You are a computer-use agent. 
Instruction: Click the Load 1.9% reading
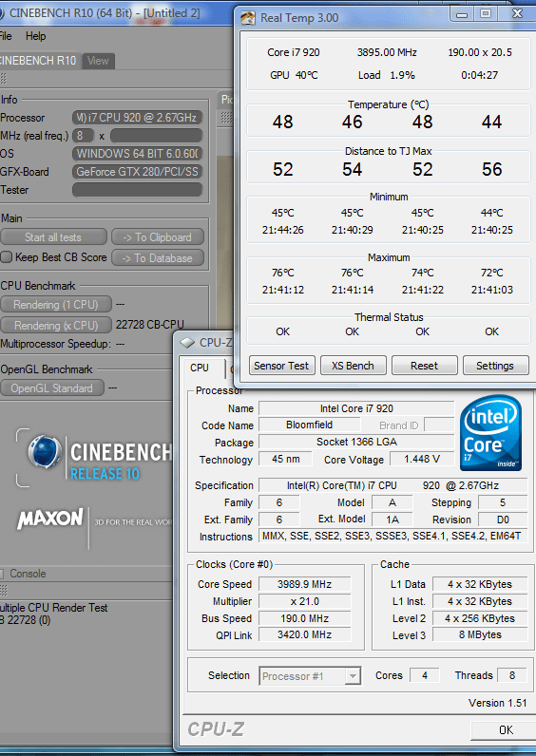click(387, 75)
